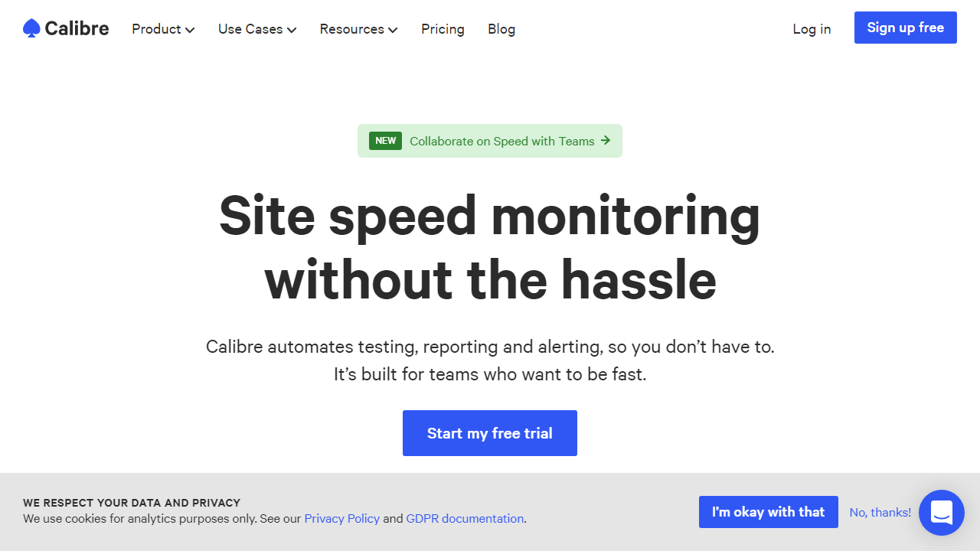
Task: Click the Calibre wordmark text
Action: point(77,28)
